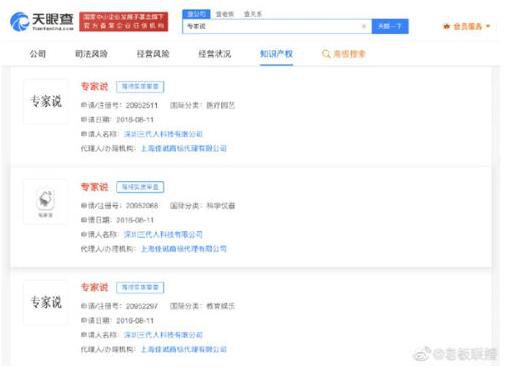This screenshot has height=388, width=508.
Task: Select the 查公司 search tab
Action: [196, 14]
